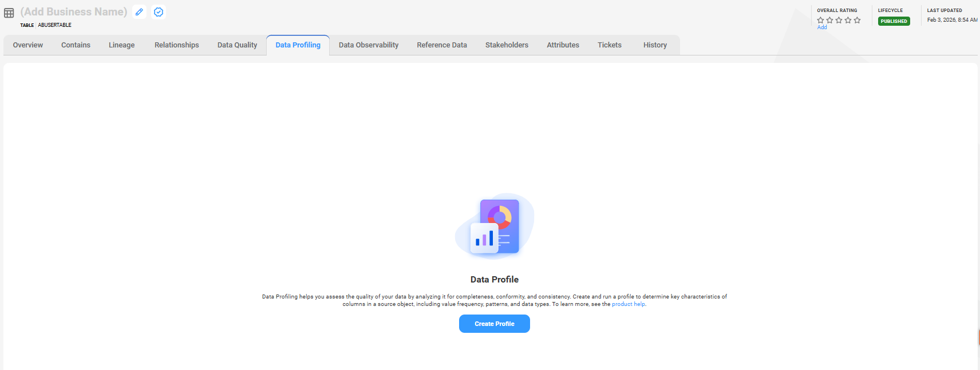
Task: Click the TABLE type label
Action: point(27,25)
